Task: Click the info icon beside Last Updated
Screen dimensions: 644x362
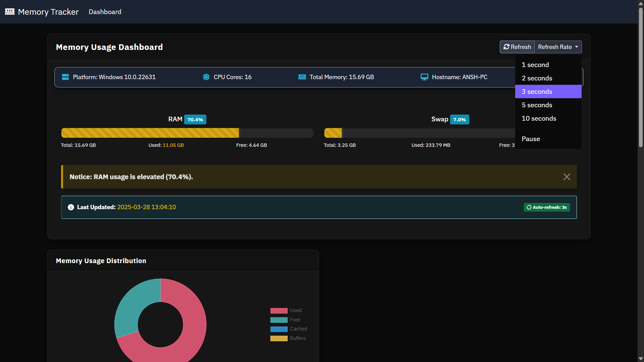Action: coord(71,207)
